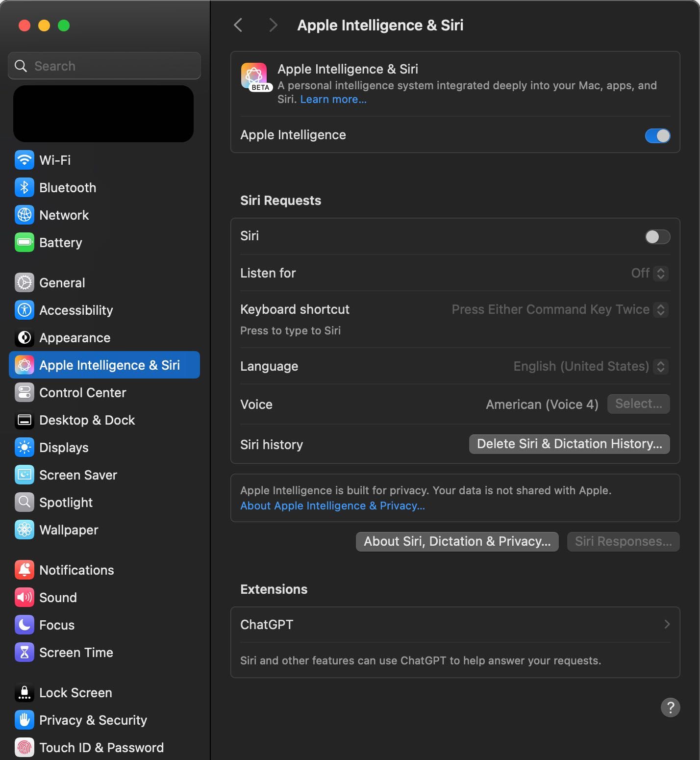
Task: Click the Appearance sidebar icon
Action: 25,337
